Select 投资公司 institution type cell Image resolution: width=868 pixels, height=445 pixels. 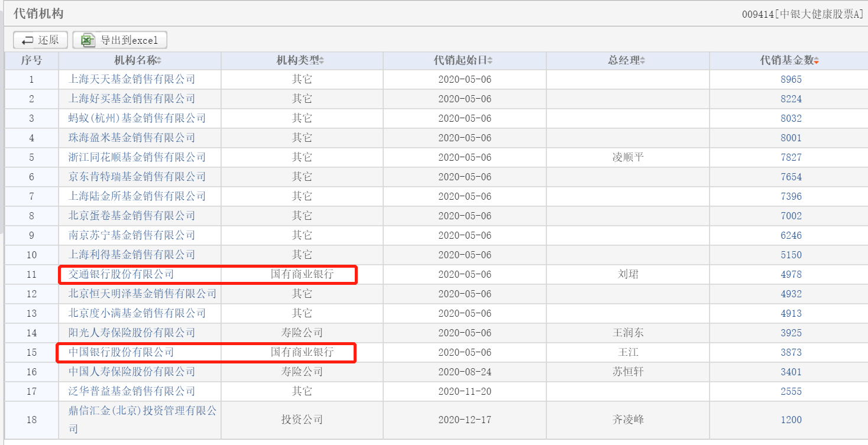point(302,420)
